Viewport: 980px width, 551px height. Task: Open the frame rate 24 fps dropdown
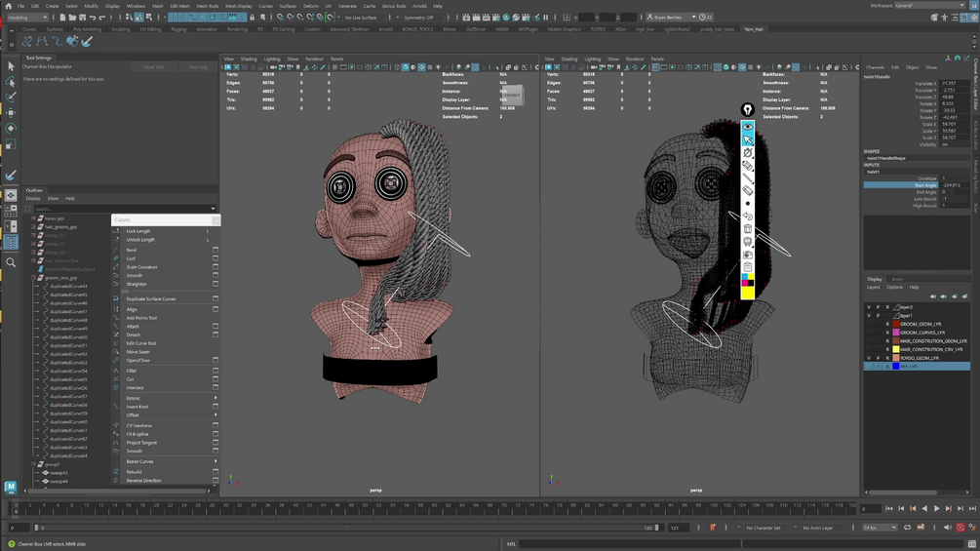coord(880,528)
